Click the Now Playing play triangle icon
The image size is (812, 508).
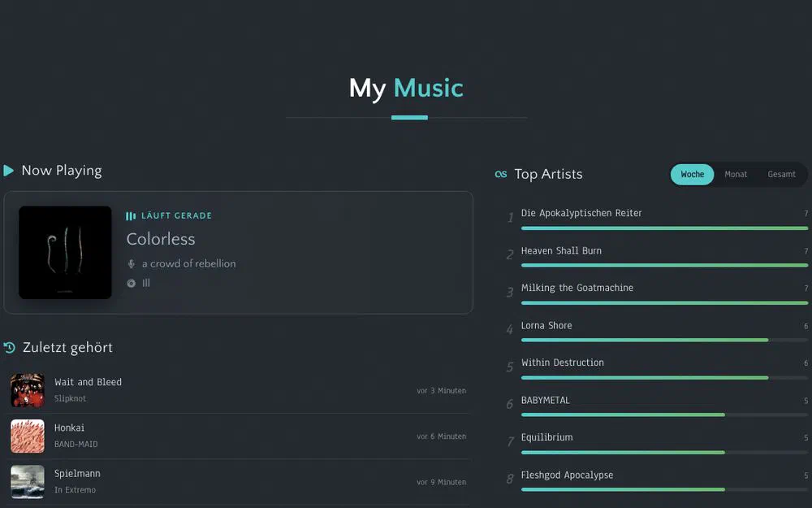pyautogui.click(x=8, y=171)
